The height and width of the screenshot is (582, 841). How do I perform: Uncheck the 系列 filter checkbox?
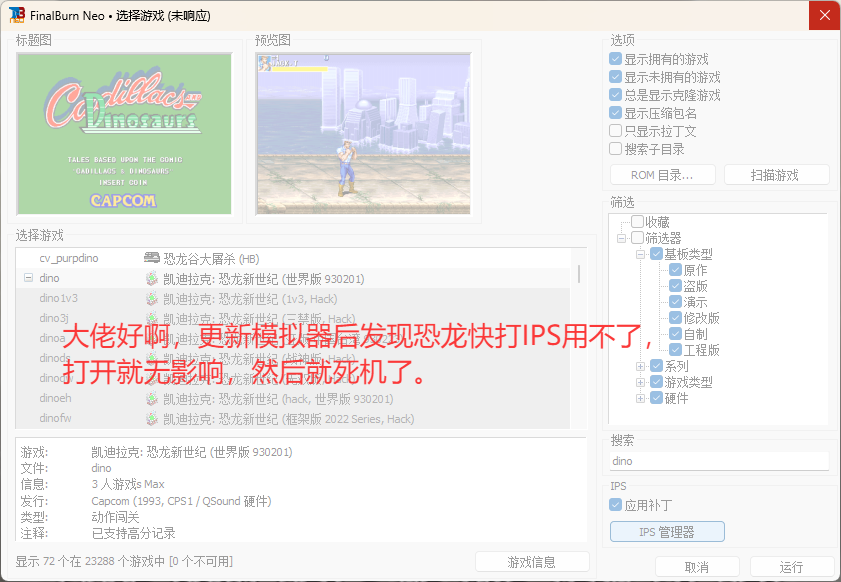[x=656, y=366]
